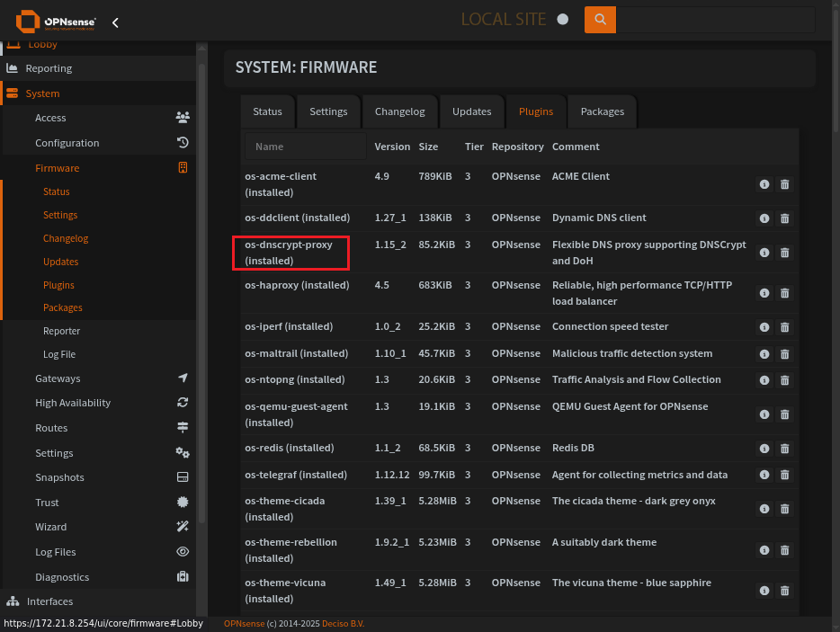This screenshot has width=840, height=632.
Task: Delete the os-ddclient plugin
Action: coord(785,218)
